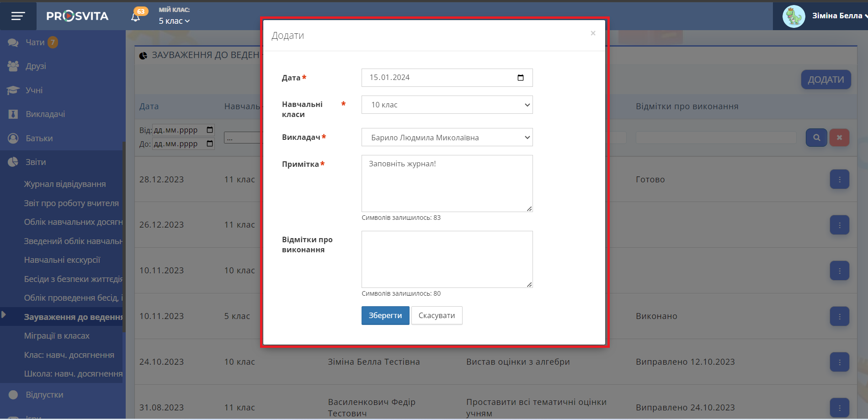868x420 pixels.
Task: Open notifications bell with 63 badge
Action: [136, 17]
